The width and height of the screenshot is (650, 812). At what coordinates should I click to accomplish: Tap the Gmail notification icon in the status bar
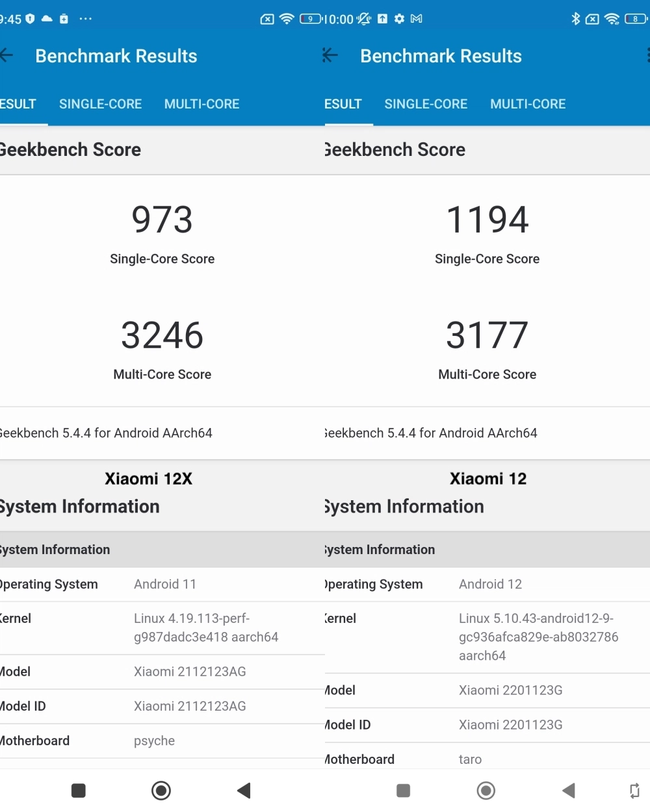pos(417,19)
